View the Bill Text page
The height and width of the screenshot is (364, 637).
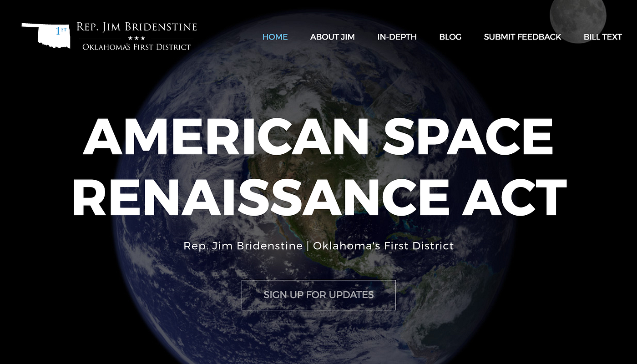(x=602, y=37)
